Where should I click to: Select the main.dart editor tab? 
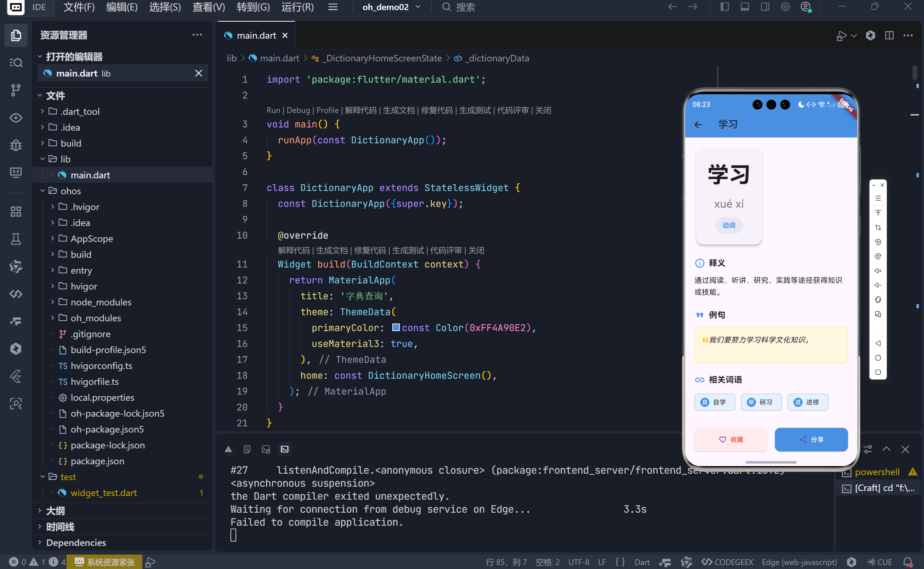pos(256,35)
